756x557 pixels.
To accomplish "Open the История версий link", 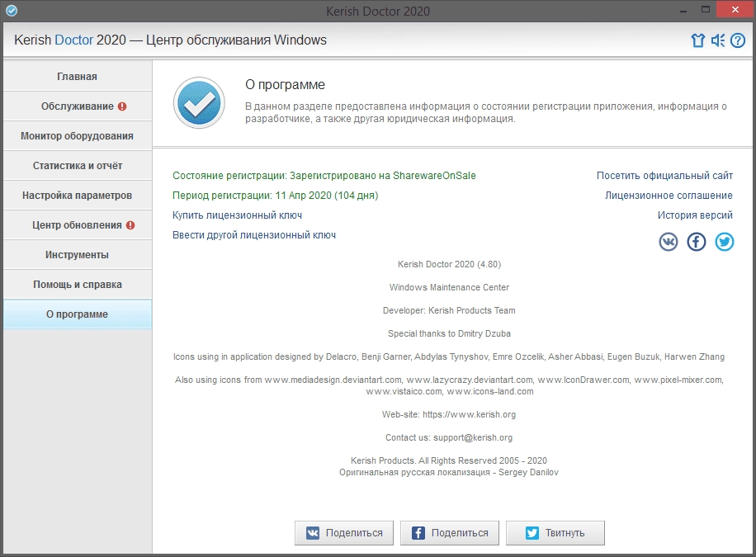I will coord(695,215).
